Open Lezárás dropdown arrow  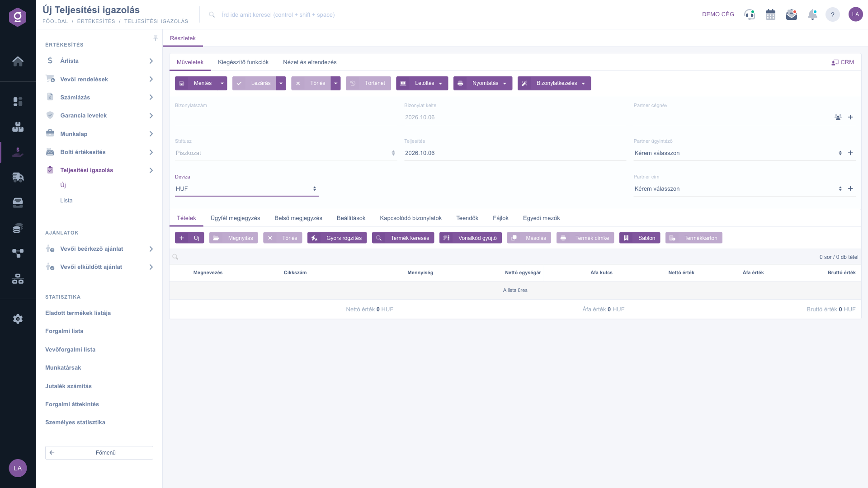[281, 83]
